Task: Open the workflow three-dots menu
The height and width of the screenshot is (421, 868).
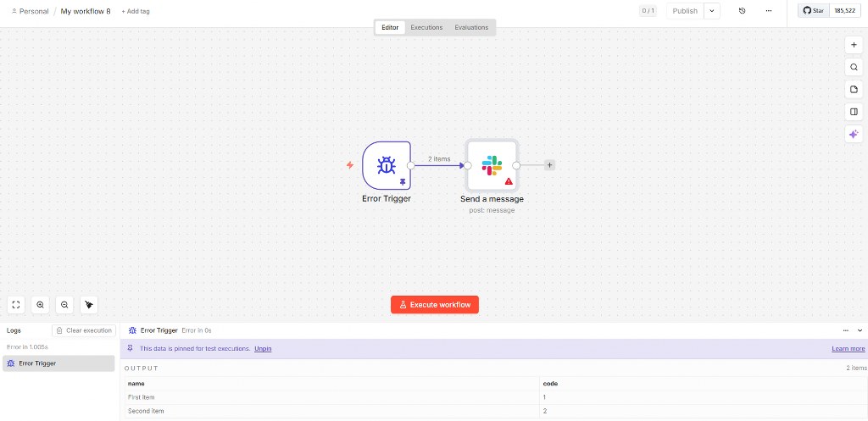Action: pos(769,10)
